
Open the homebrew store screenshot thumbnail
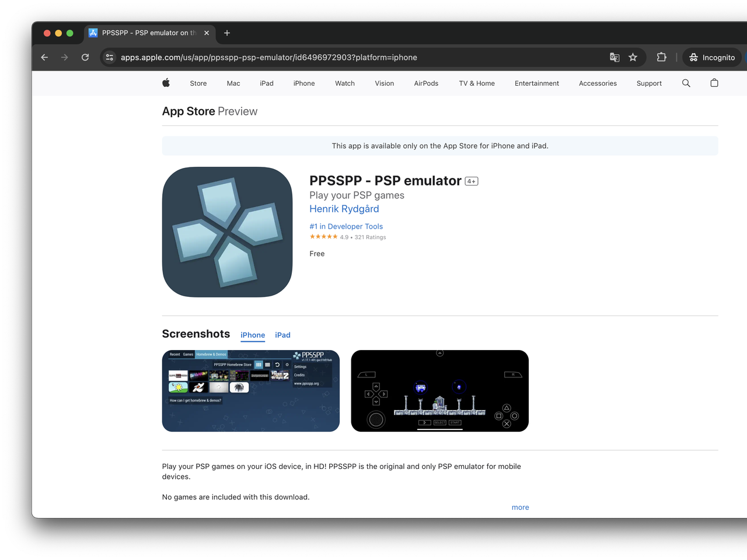click(x=251, y=391)
